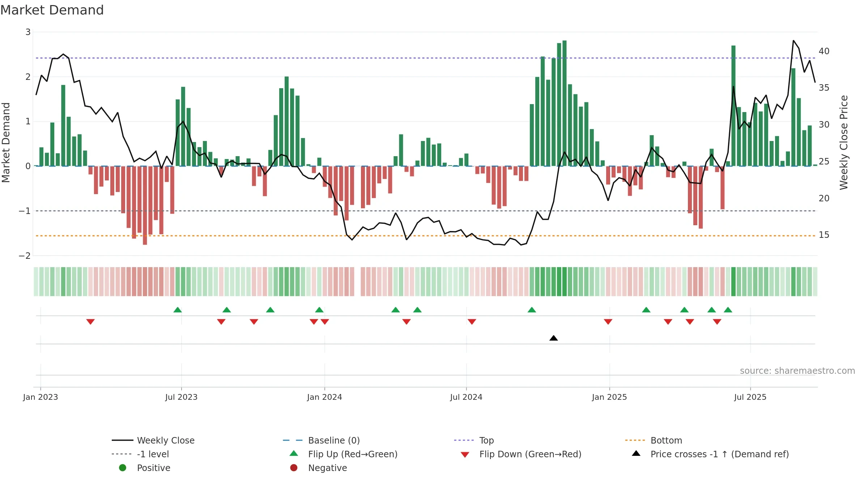
Task: Click the flip-down marker at Jan 2025
Action: click(x=608, y=322)
